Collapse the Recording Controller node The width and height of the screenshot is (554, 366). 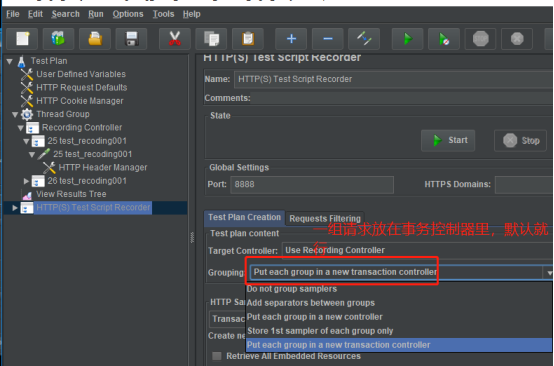(x=21, y=128)
